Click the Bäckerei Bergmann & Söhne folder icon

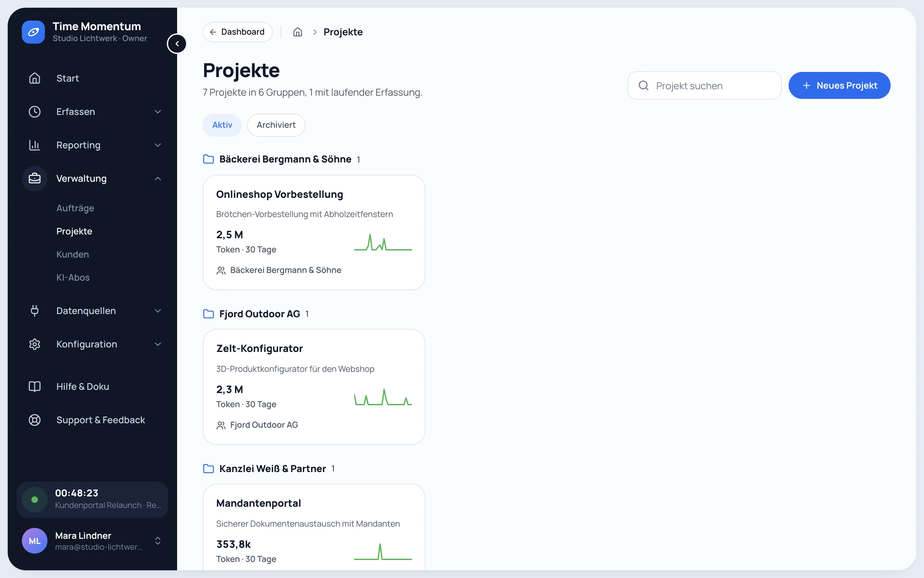coord(208,159)
